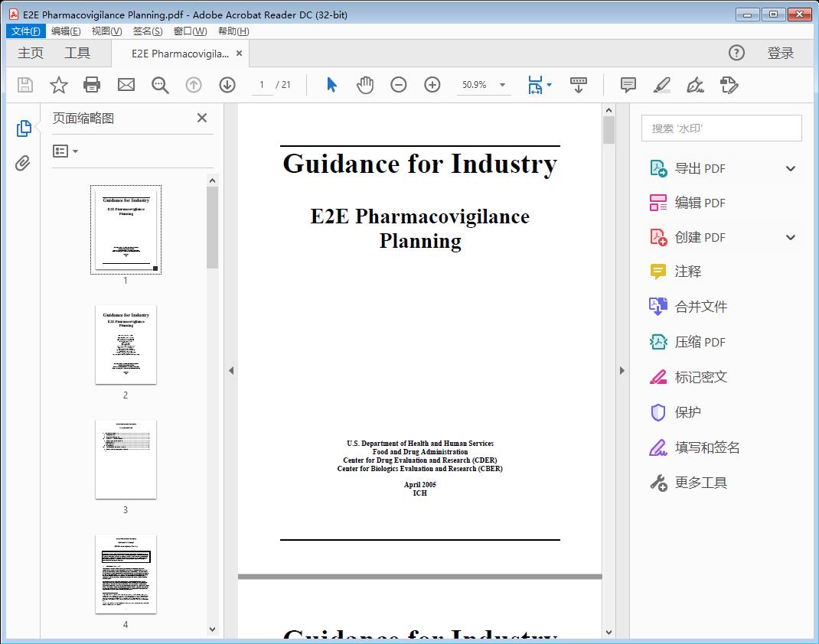Viewport: 819px width, 644px height.
Task: Open 更多工具 in the right panel
Action: (x=701, y=483)
